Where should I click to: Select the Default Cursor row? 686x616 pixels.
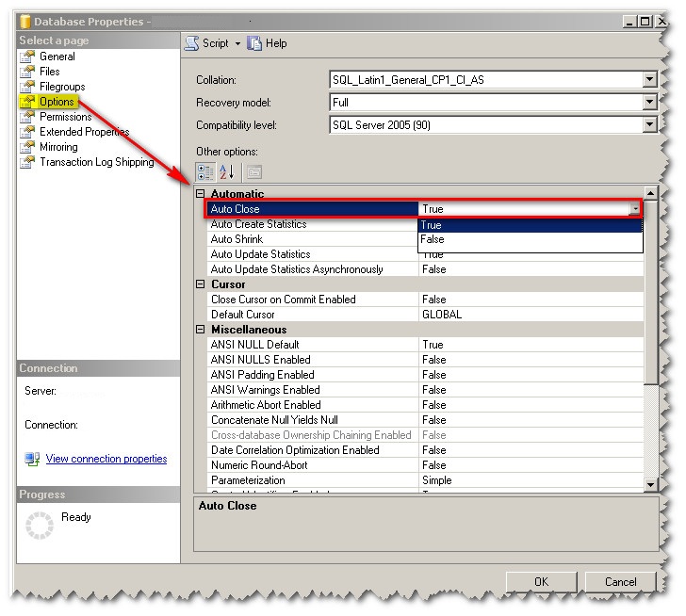(x=425, y=315)
